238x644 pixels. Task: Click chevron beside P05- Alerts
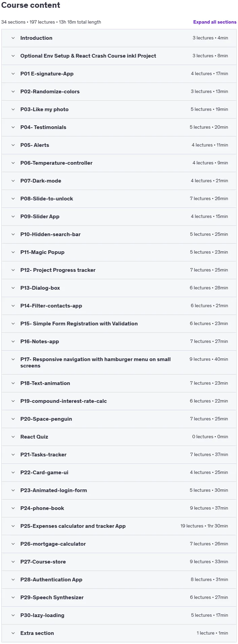click(13, 145)
